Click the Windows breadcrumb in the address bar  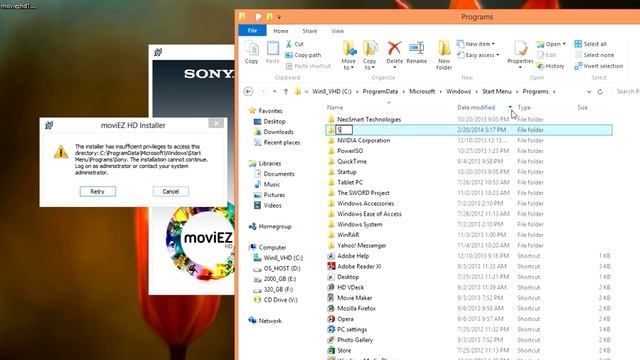pos(458,91)
